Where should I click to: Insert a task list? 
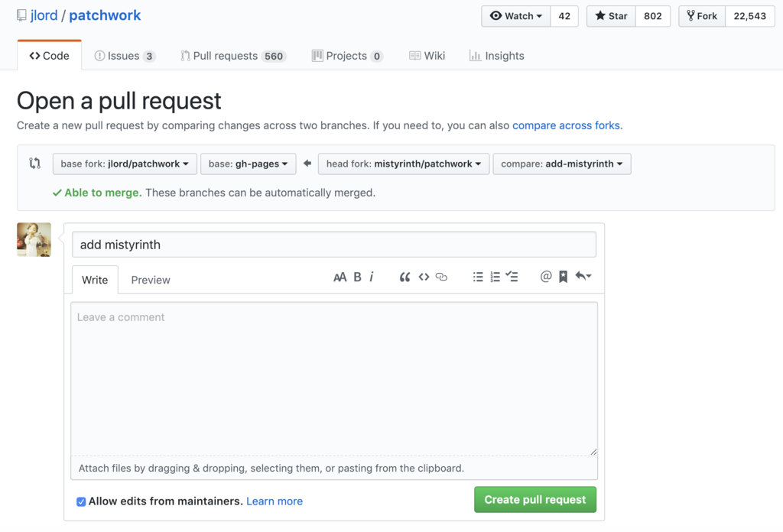pos(512,277)
